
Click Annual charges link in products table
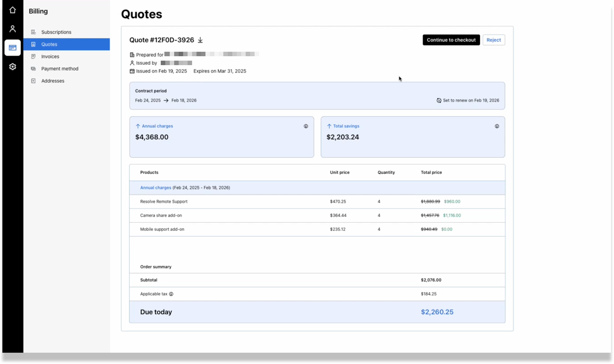(x=155, y=188)
